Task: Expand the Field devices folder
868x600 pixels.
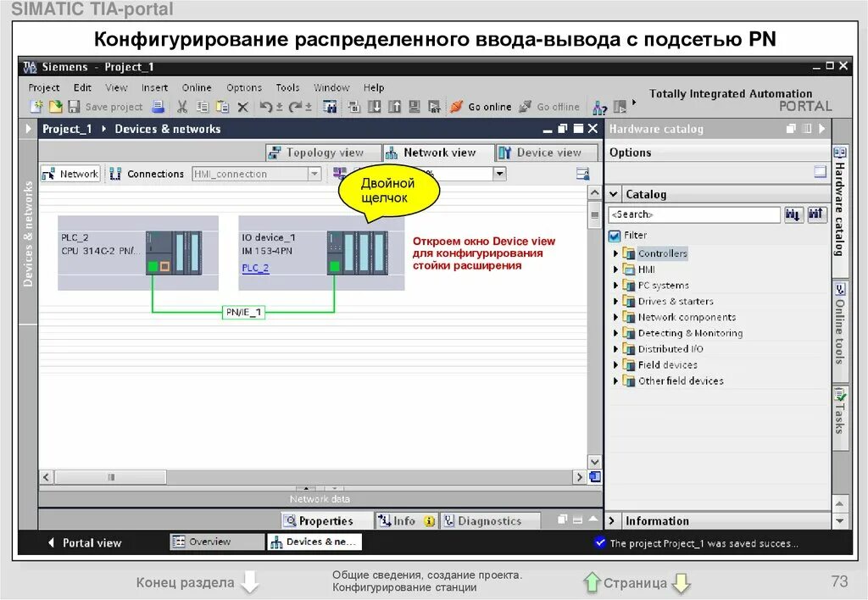Action: coord(615,365)
